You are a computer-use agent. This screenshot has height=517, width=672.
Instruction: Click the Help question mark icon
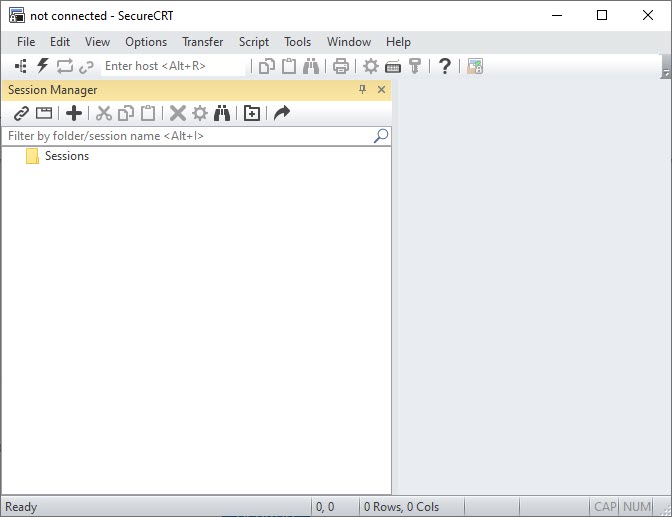pos(445,66)
